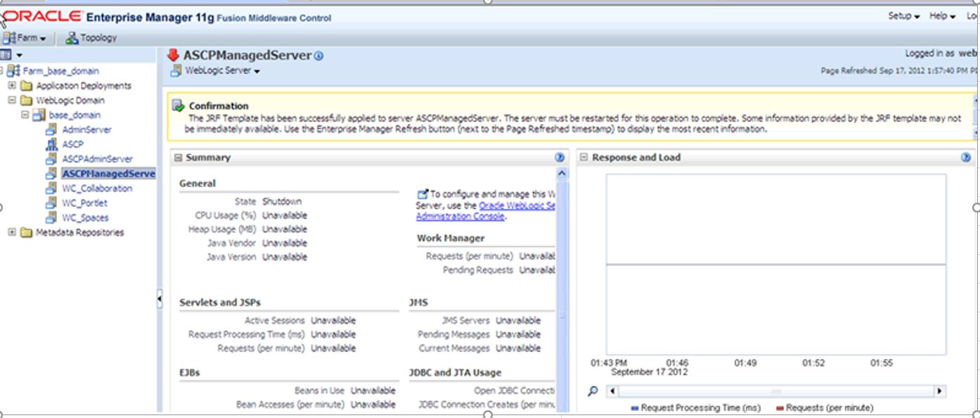
Task: Click the JDBC and JTA Usage heading
Action: click(456, 373)
